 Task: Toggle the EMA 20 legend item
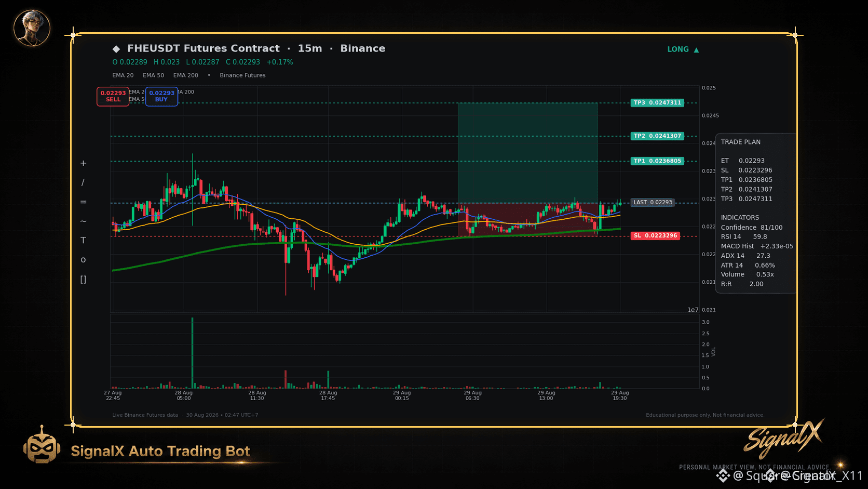(x=123, y=75)
